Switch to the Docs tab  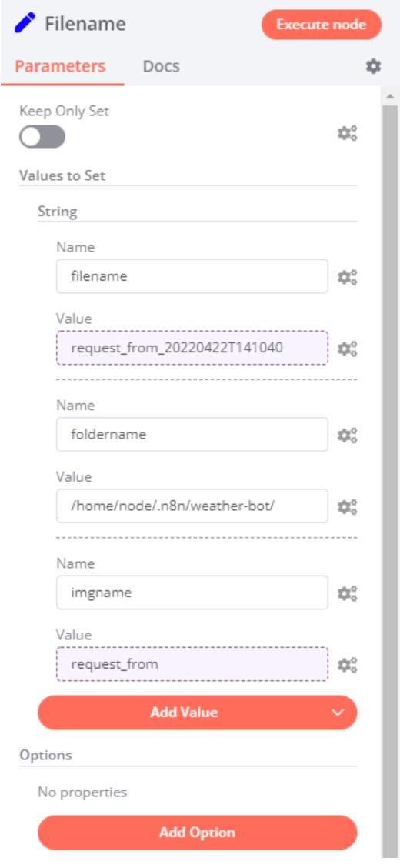click(161, 66)
